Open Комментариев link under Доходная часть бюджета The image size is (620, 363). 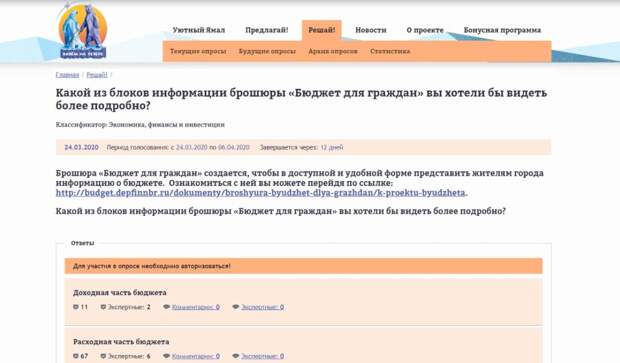pos(195,307)
